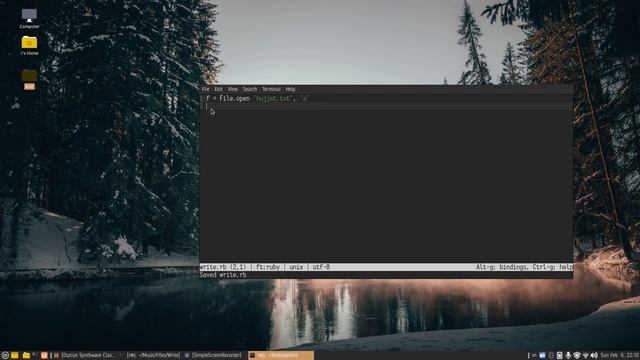The image size is (640, 360).
Task: Click the 'Saved write.rb' message line
Action: point(223,275)
